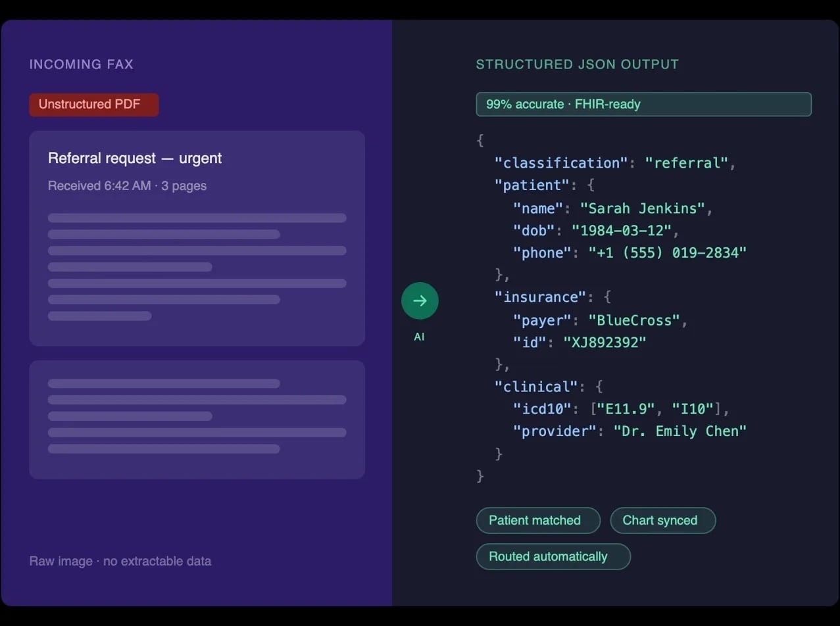Click the Referral request — urgent title
This screenshot has height=626, width=840.
click(135, 158)
